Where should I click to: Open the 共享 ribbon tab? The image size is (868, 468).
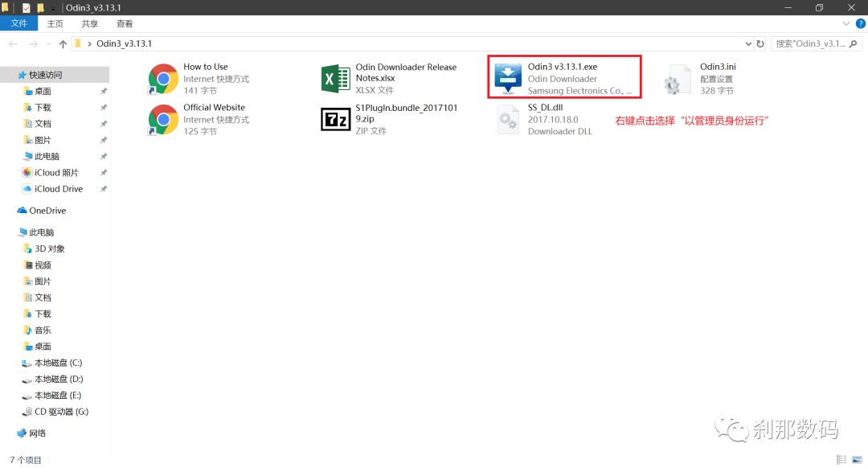90,24
